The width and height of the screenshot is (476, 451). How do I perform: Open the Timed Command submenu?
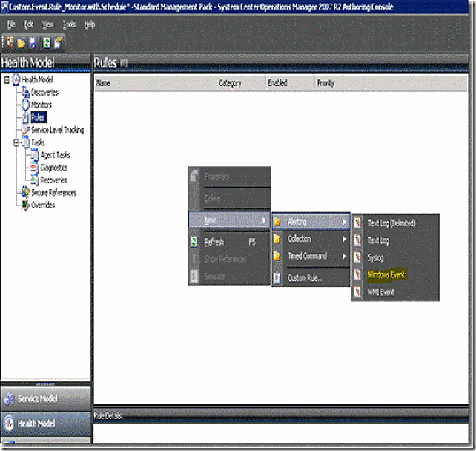click(x=311, y=257)
